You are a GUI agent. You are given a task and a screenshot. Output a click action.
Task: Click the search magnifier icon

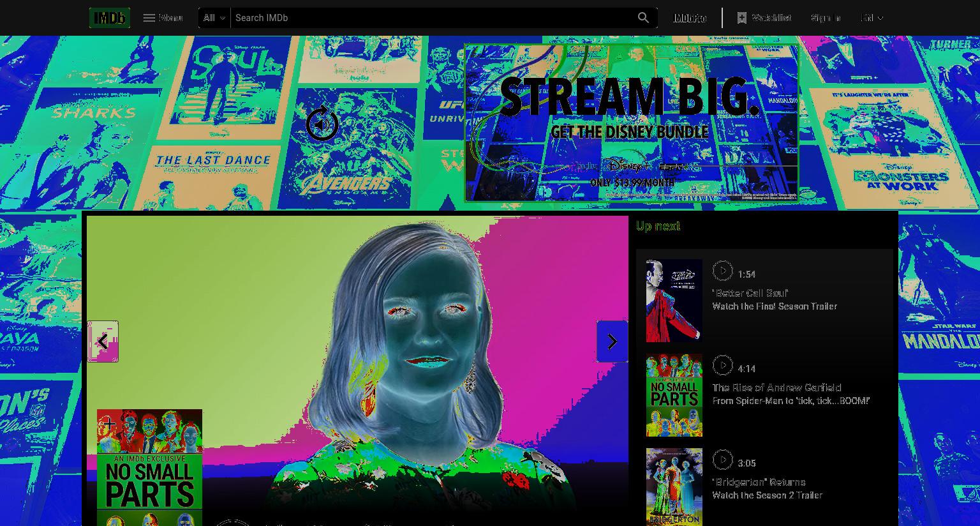point(643,18)
